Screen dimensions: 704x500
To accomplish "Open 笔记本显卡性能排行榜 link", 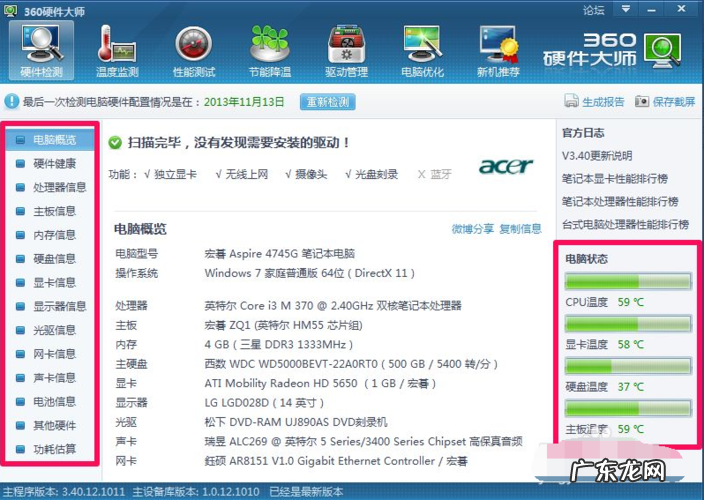I will click(x=615, y=179).
